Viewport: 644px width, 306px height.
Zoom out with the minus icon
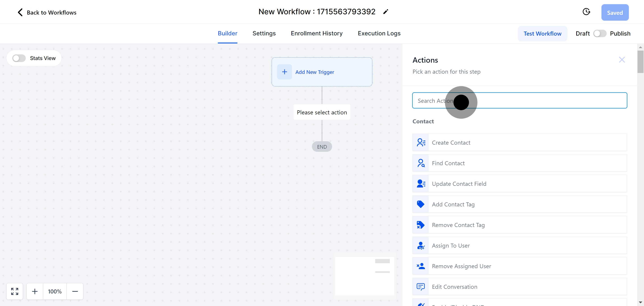pyautogui.click(x=75, y=291)
